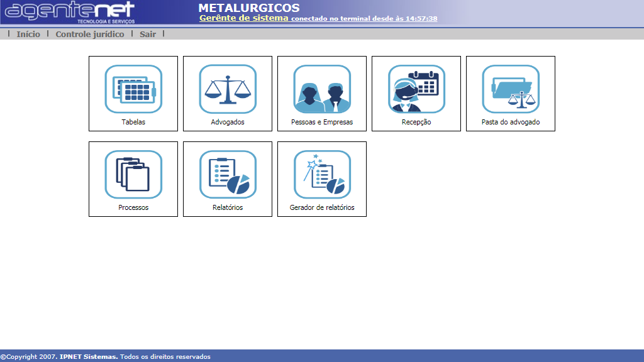Open the Tabelas grid icon
Viewport: 644px width, 362px height.
[133, 89]
